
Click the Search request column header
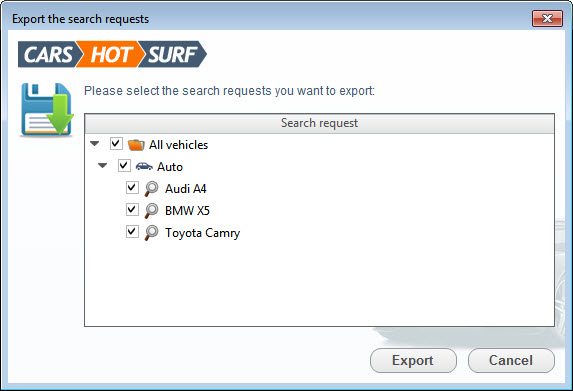tap(319, 124)
